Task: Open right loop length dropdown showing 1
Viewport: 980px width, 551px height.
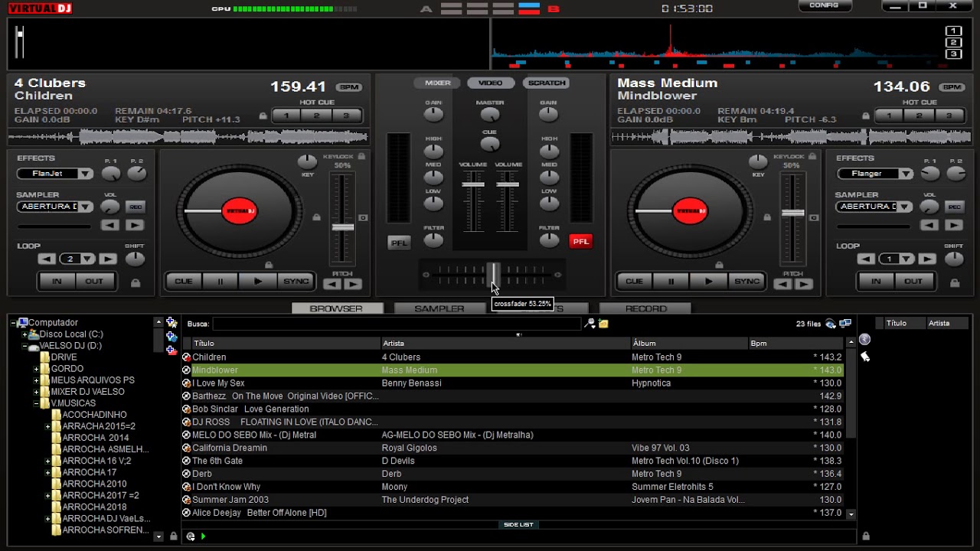Action: (x=897, y=259)
